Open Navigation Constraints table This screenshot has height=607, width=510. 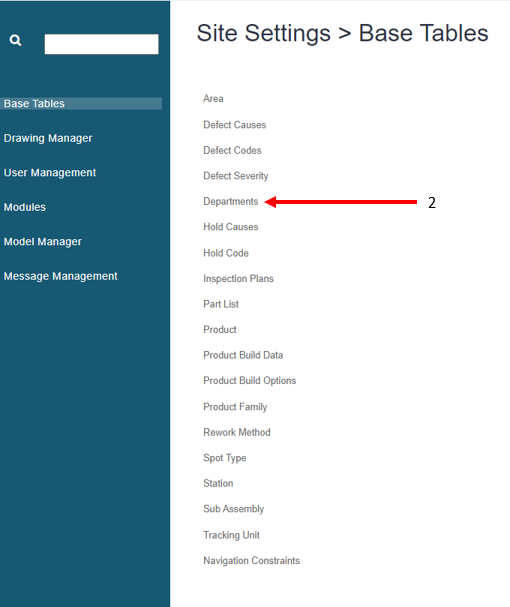[x=252, y=561]
